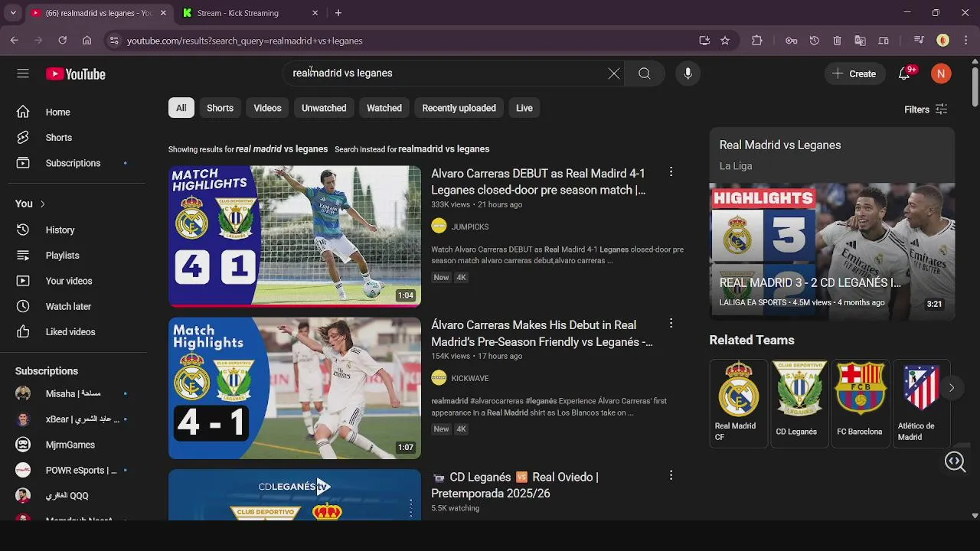Bookmark this page with star icon
Image resolution: width=980 pixels, height=551 pixels.
click(725, 41)
